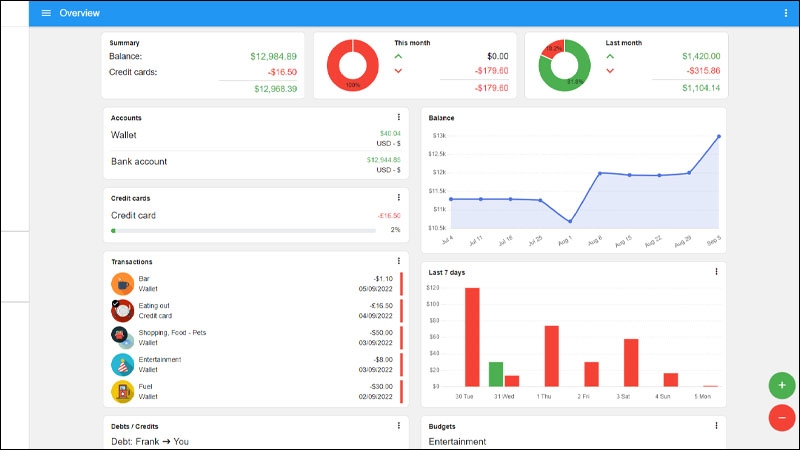Viewport: 800px width, 450px height.
Task: Click Last month income up arrow
Action: tap(610, 57)
